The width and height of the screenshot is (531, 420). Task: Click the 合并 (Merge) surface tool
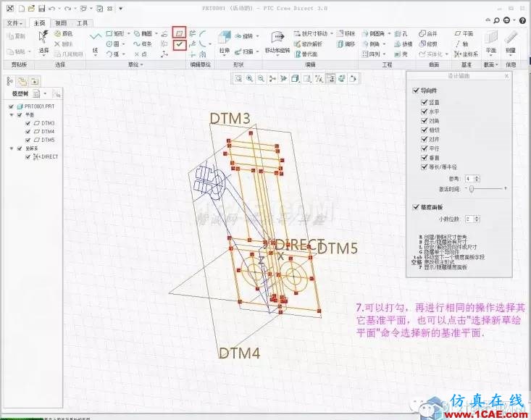click(428, 33)
